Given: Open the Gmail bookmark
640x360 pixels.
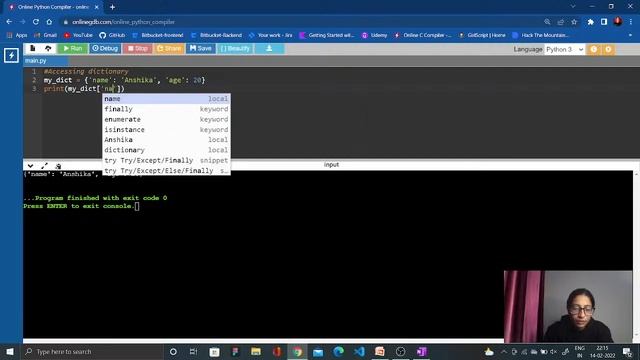Looking at the screenshot, I should tap(46, 36).
